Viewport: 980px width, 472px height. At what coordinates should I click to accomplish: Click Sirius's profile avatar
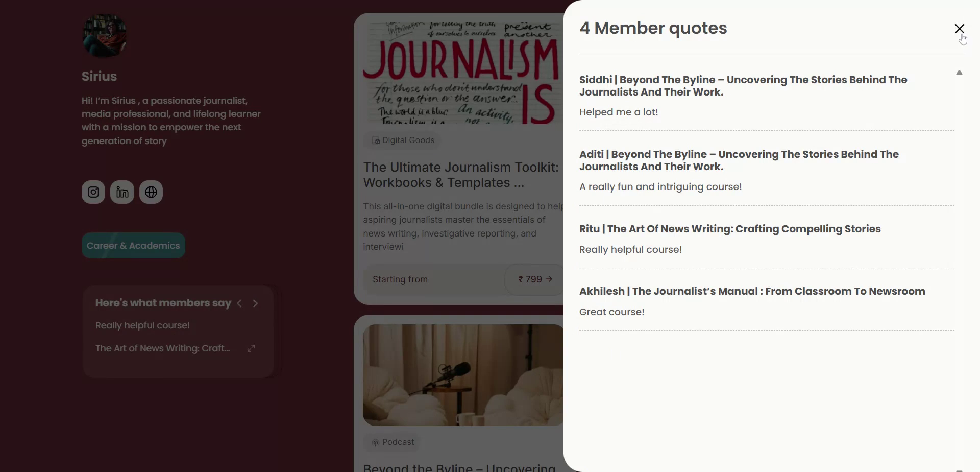tap(105, 36)
